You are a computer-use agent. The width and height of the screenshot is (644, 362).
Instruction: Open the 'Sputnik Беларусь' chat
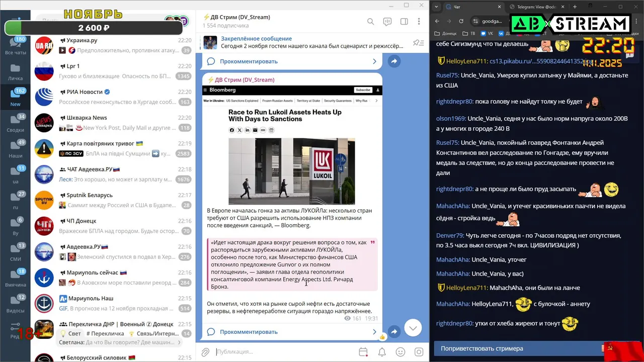113,200
